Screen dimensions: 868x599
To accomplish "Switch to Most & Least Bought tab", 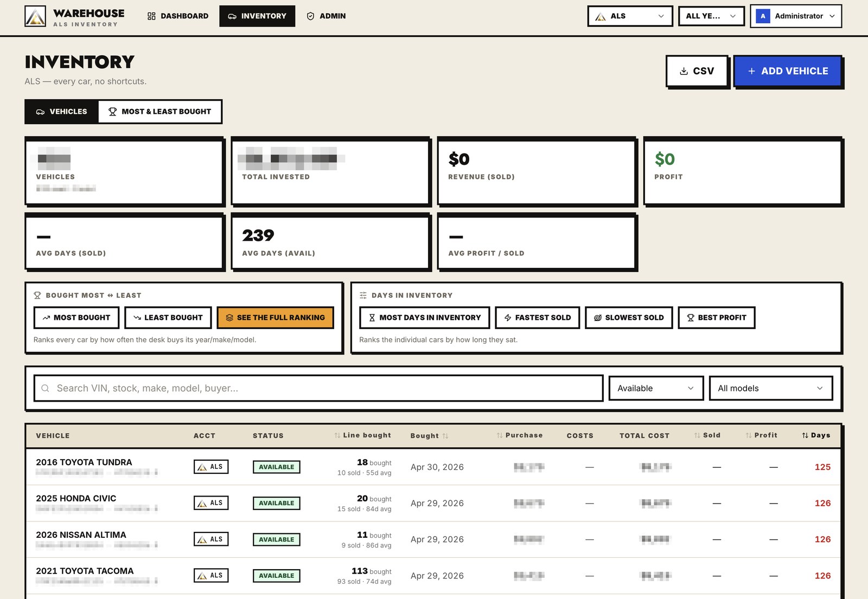I will (159, 112).
